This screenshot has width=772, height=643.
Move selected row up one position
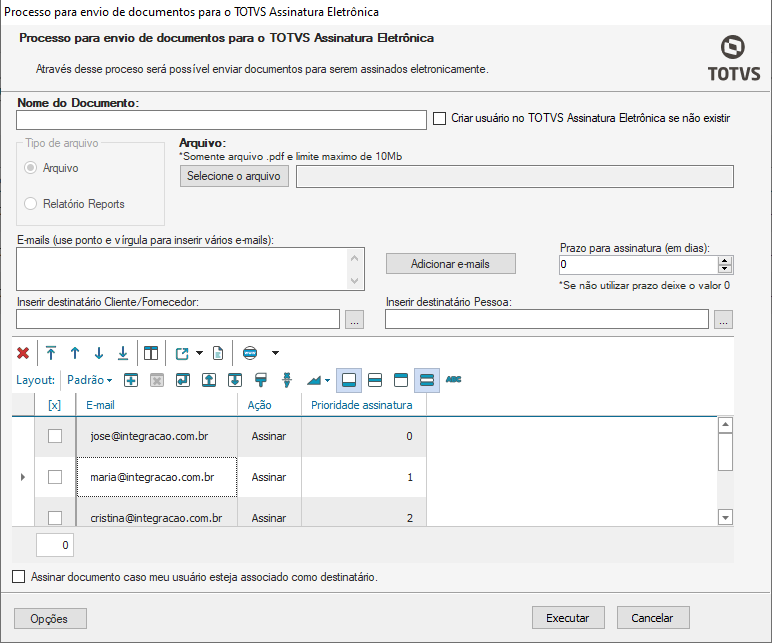[75, 353]
